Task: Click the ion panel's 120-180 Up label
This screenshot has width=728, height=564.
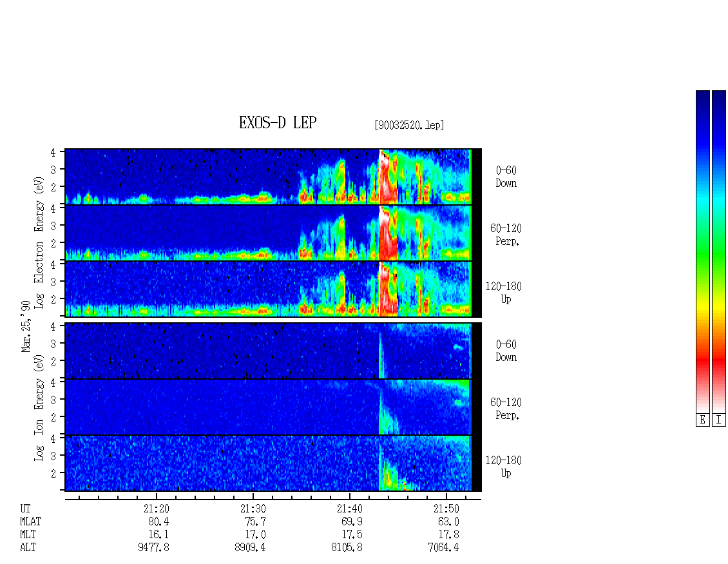Action: pos(504,467)
